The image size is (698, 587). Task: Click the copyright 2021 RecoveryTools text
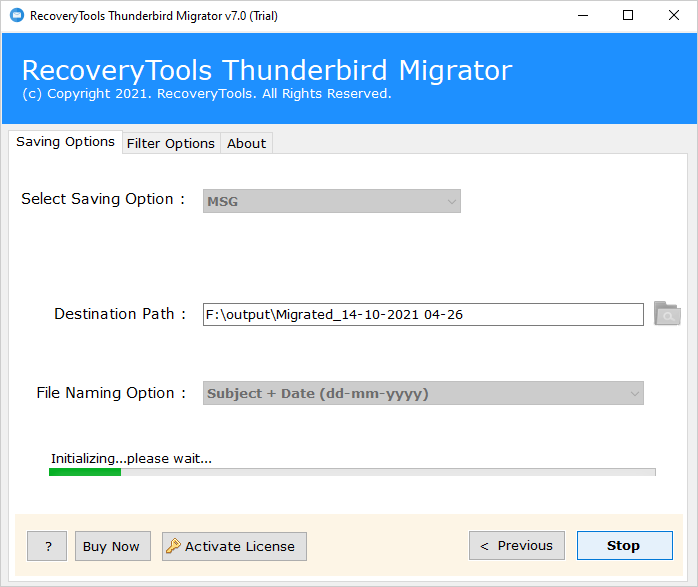207,94
